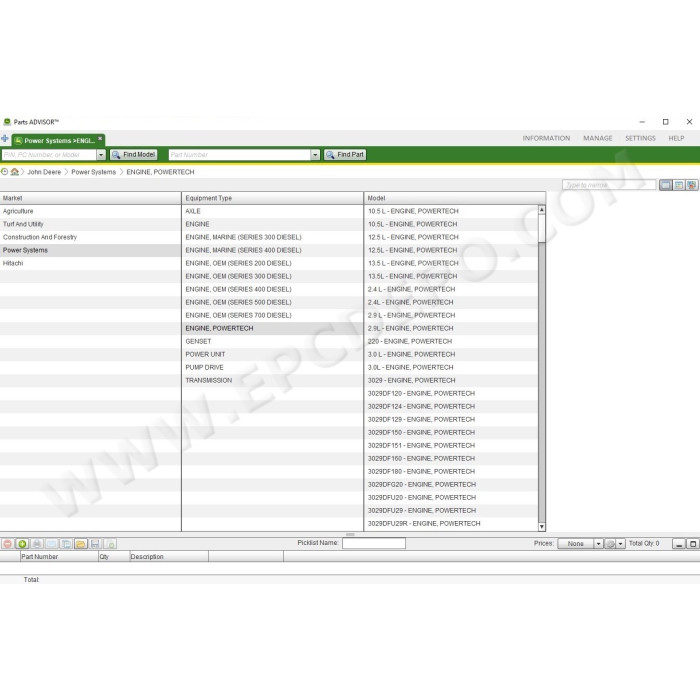The image size is (700, 700).
Task: Select model 13.5L - ENGINE, POWERTECH
Action: (451, 276)
